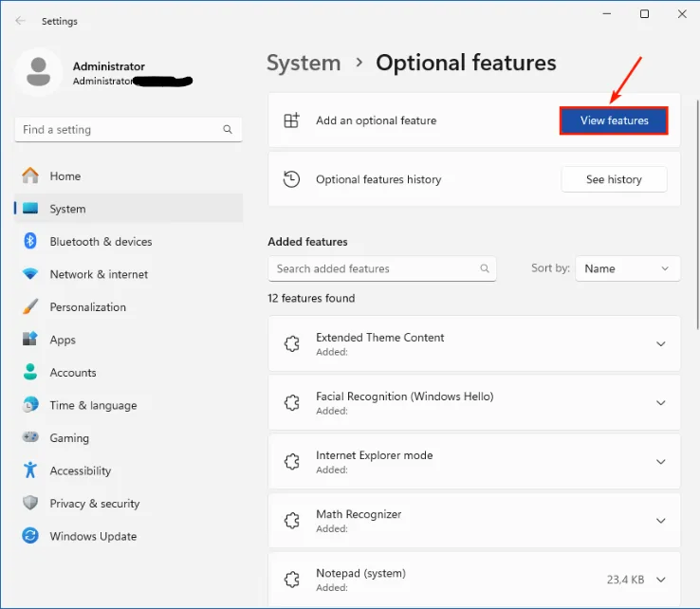Click the See history button
The image size is (700, 609).
coord(614,179)
